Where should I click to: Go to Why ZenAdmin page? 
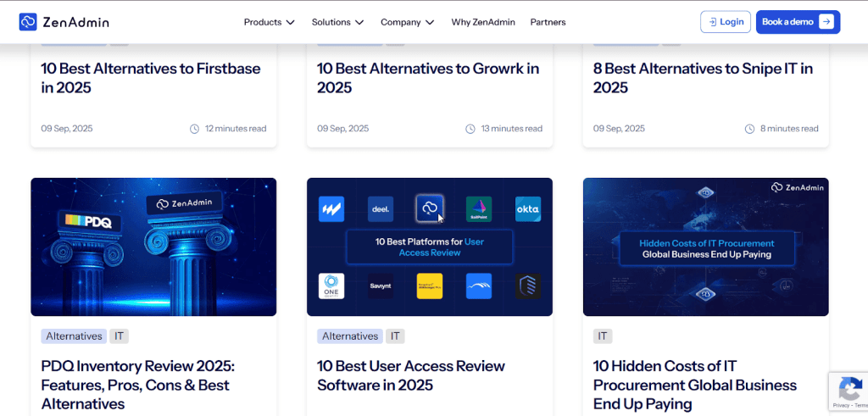point(483,22)
